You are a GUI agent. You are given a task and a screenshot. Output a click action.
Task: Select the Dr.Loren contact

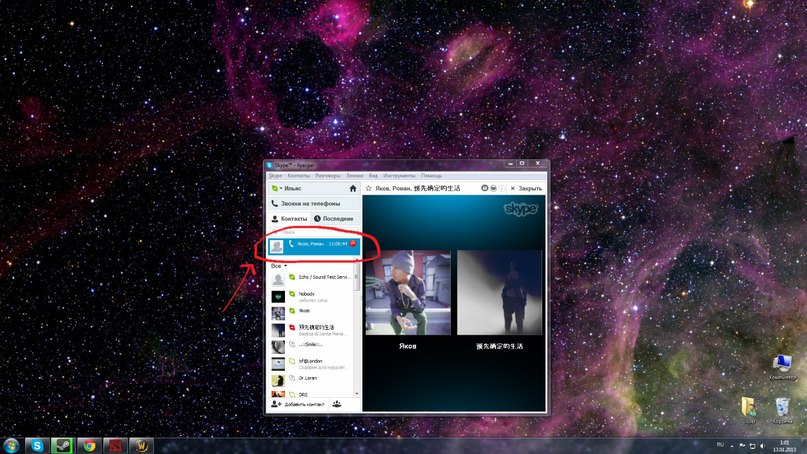[x=311, y=380]
